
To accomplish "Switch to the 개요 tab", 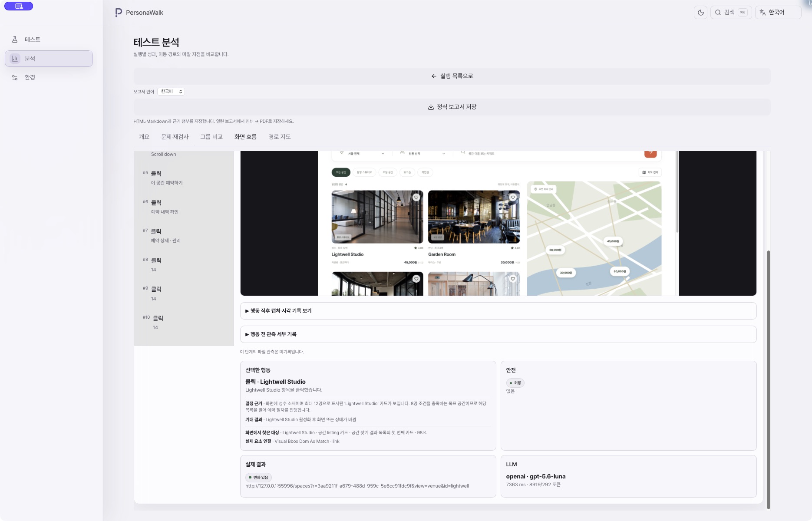I will pyautogui.click(x=144, y=137).
